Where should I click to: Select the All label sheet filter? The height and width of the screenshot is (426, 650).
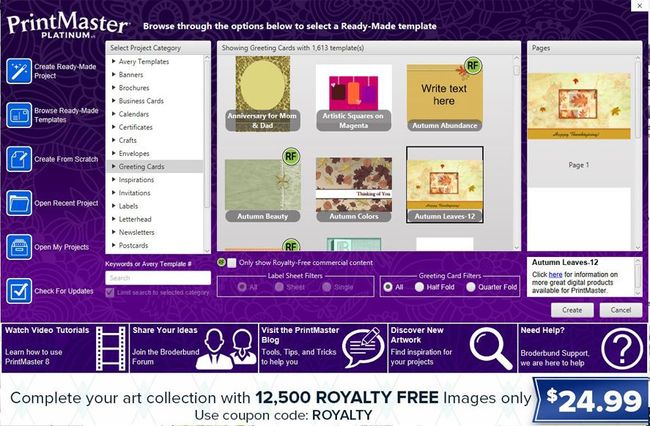tap(242, 287)
